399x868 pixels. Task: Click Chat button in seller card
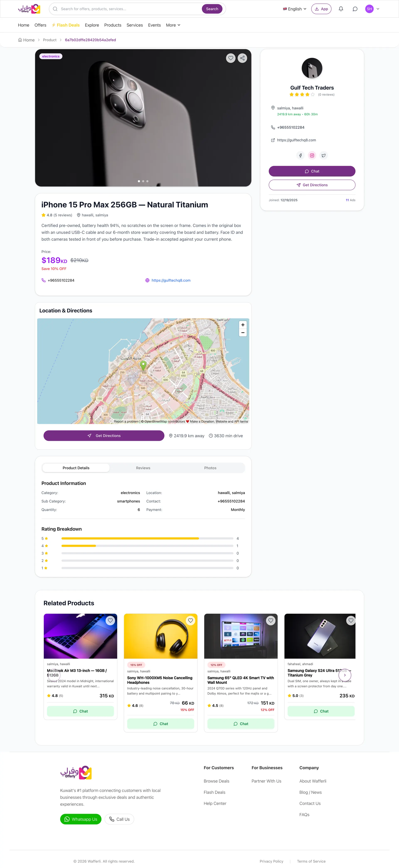[312, 171]
